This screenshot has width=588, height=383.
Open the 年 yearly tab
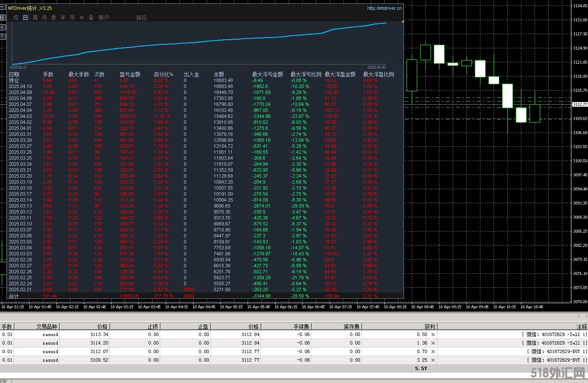63,18
